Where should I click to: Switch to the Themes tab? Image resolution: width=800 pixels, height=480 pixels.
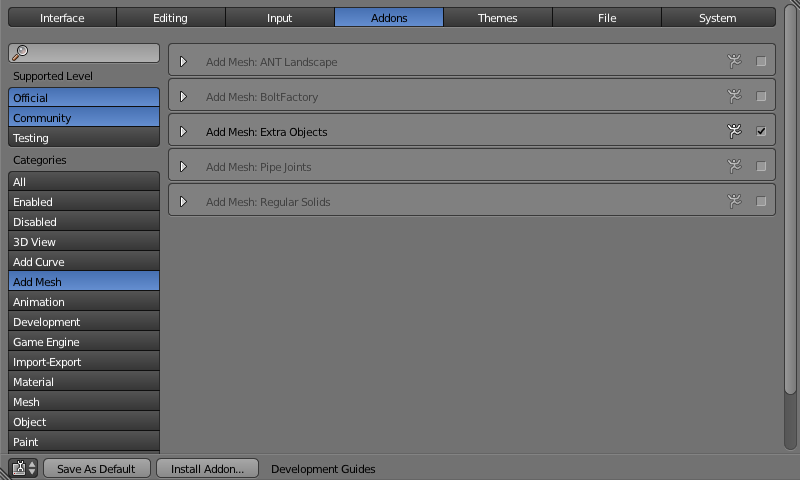497,18
